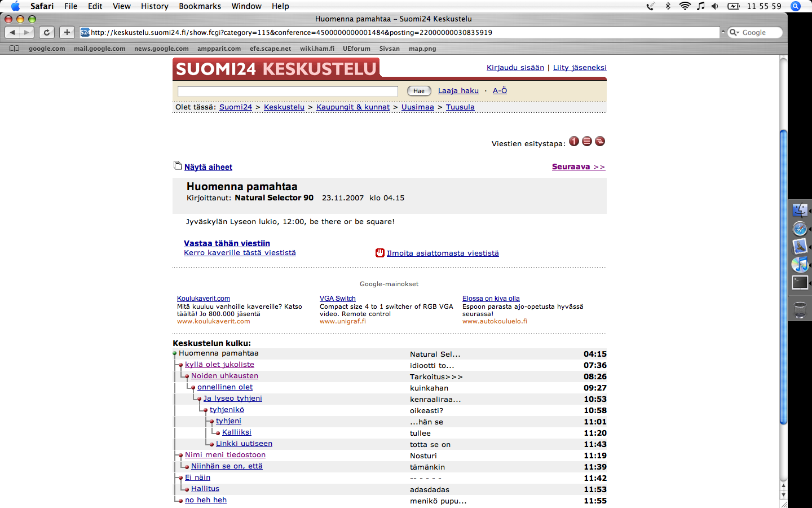Viewport: 812px width, 508px height.
Task: Click Vastaa tähän viestiin link
Action: coord(227,243)
